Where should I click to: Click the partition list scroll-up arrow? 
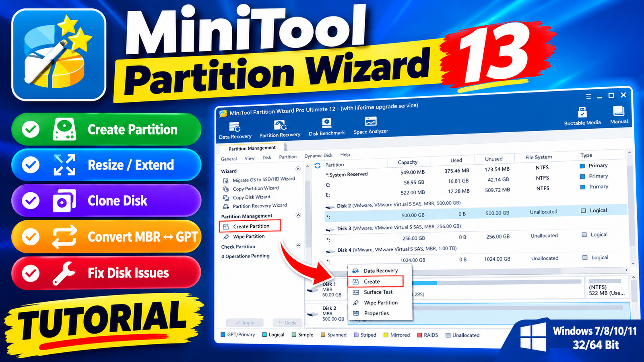pyautogui.click(x=630, y=153)
